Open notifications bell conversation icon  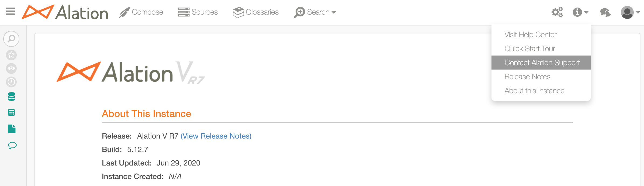[x=605, y=12]
